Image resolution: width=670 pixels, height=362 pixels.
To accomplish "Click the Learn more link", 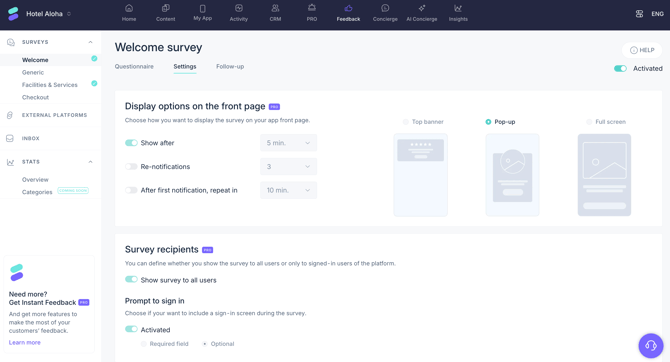I will [25, 342].
